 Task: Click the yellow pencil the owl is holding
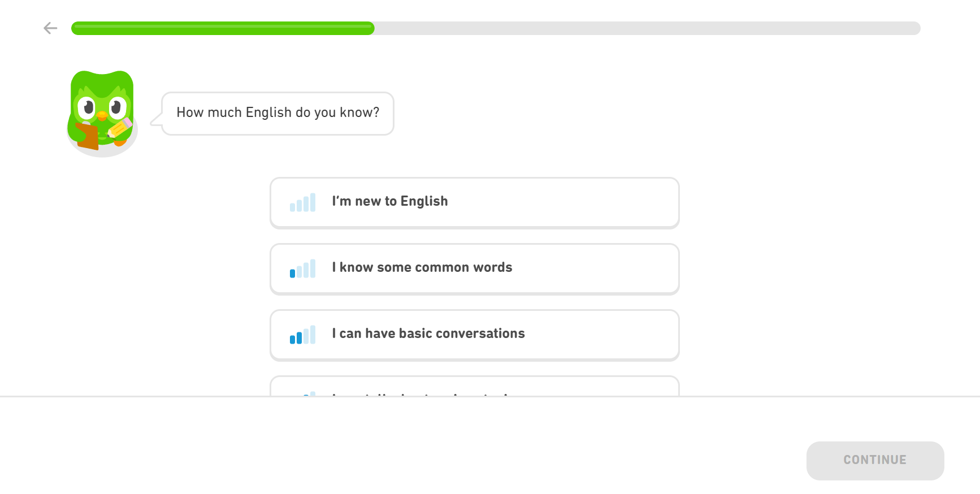tap(120, 128)
